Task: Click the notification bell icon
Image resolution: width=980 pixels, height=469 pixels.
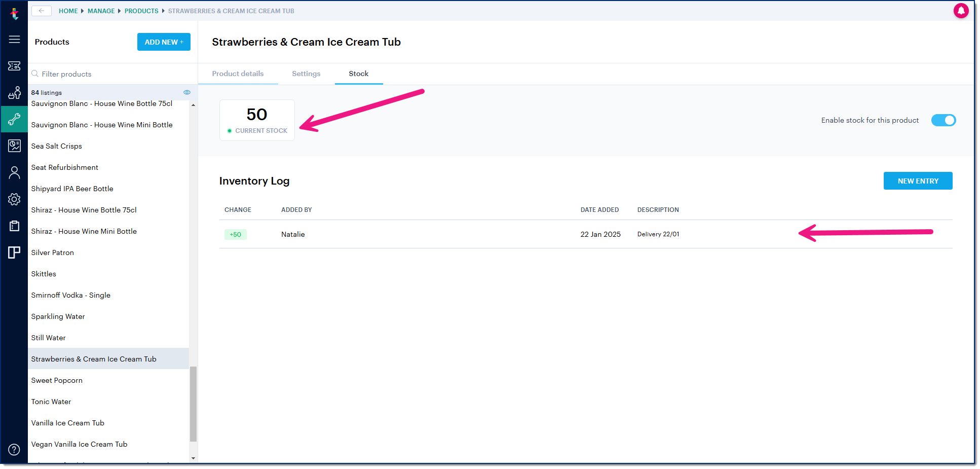Action: pyautogui.click(x=961, y=10)
